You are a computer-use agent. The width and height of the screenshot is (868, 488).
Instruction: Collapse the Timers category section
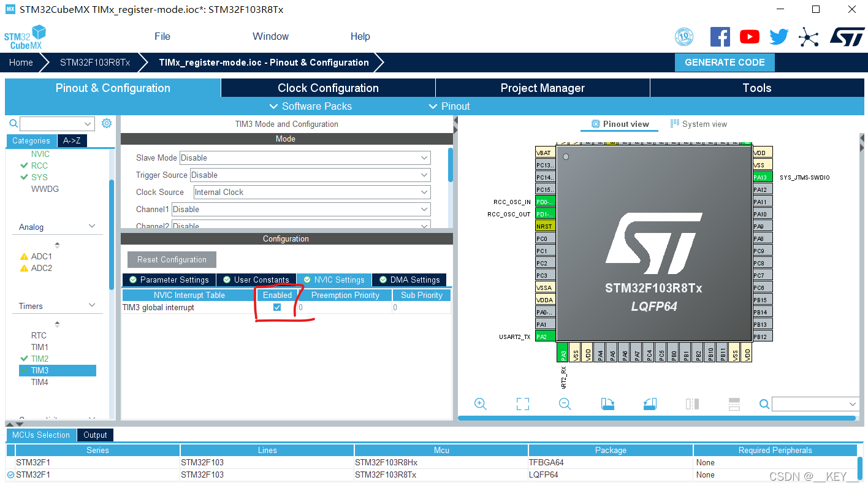(93, 305)
